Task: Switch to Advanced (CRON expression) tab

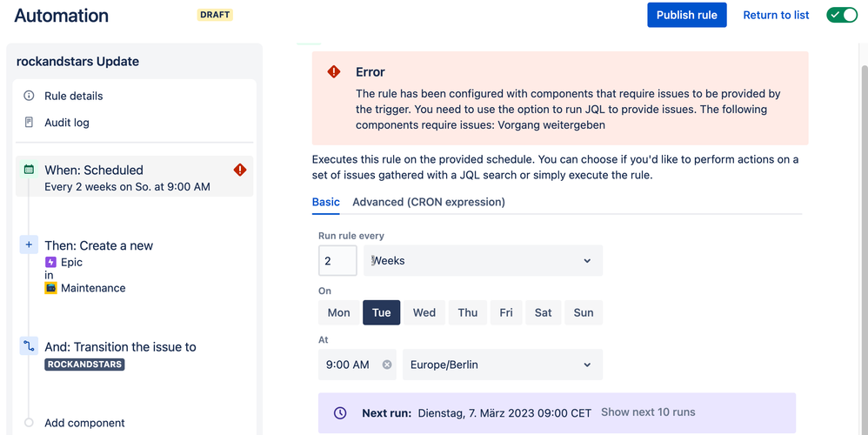Action: tap(429, 202)
